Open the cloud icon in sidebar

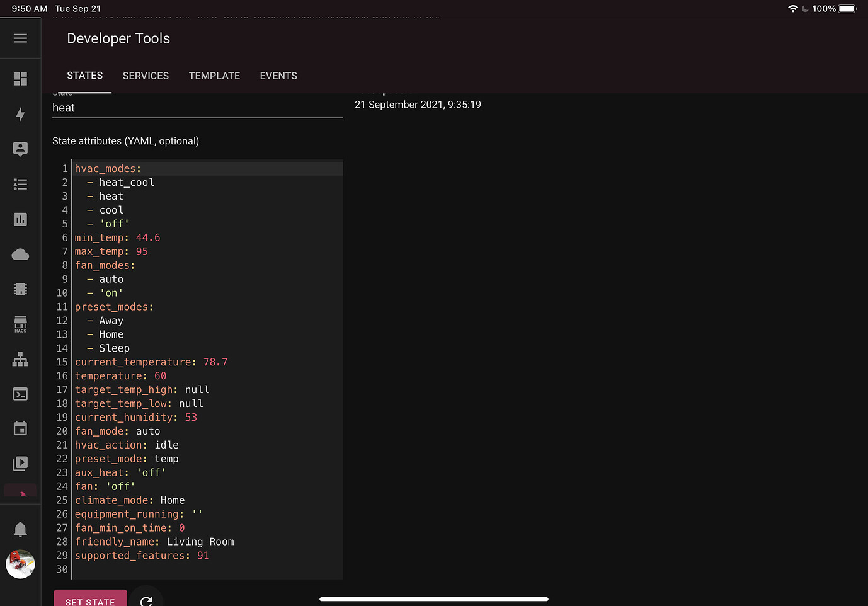point(20,254)
